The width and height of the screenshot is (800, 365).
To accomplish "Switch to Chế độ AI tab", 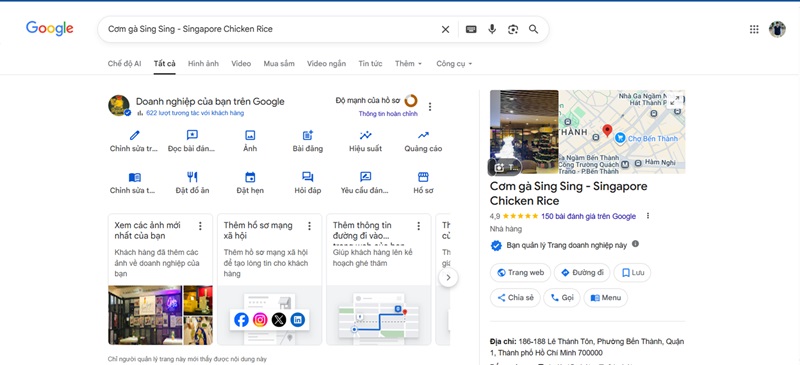I will pyautogui.click(x=124, y=64).
